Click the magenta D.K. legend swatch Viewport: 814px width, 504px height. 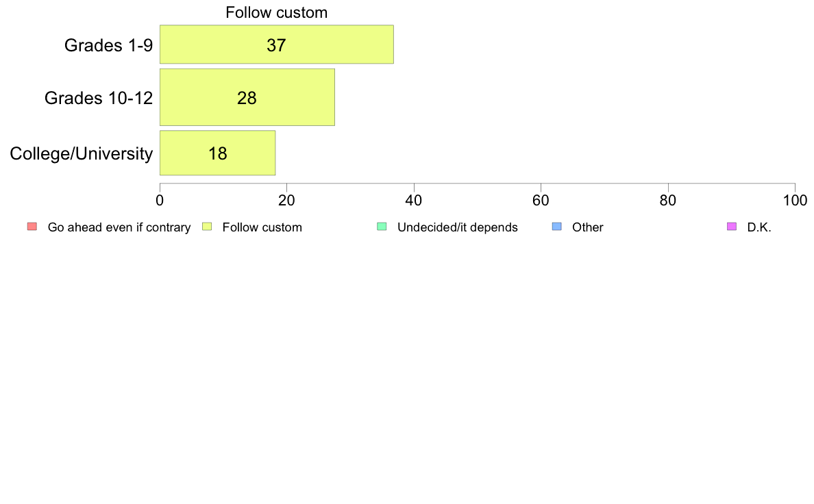tap(732, 226)
